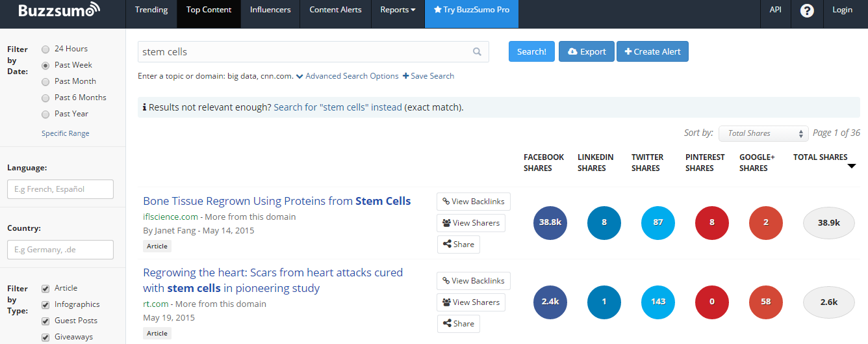868x344 pixels.
Task: Open the Sort by Total Shares dropdown
Action: pos(763,133)
